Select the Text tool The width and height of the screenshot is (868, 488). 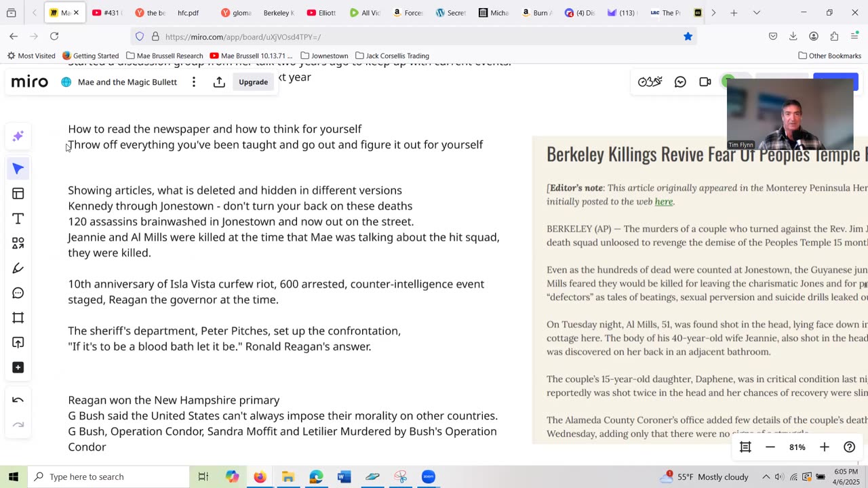pyautogui.click(x=18, y=219)
